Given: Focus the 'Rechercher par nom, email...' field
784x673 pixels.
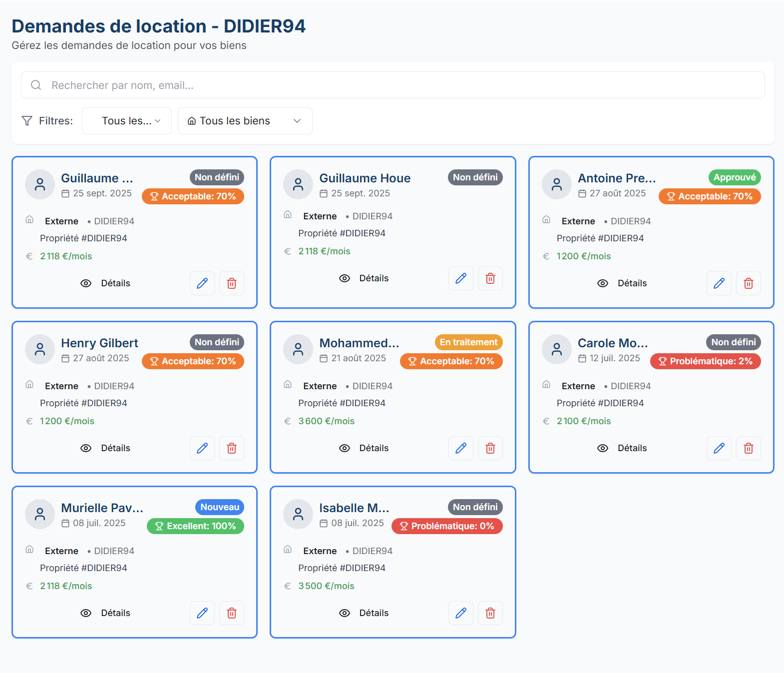Looking at the screenshot, I should click(x=393, y=85).
